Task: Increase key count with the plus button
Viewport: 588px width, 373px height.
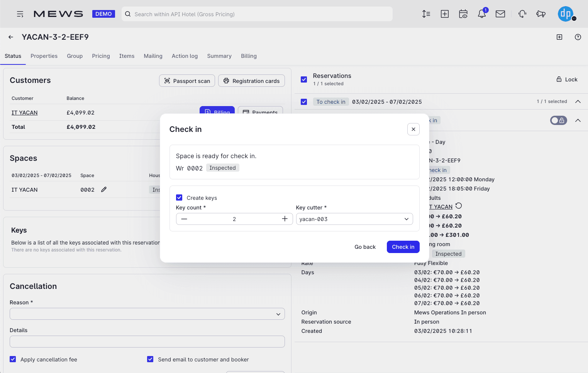Action: click(x=285, y=219)
